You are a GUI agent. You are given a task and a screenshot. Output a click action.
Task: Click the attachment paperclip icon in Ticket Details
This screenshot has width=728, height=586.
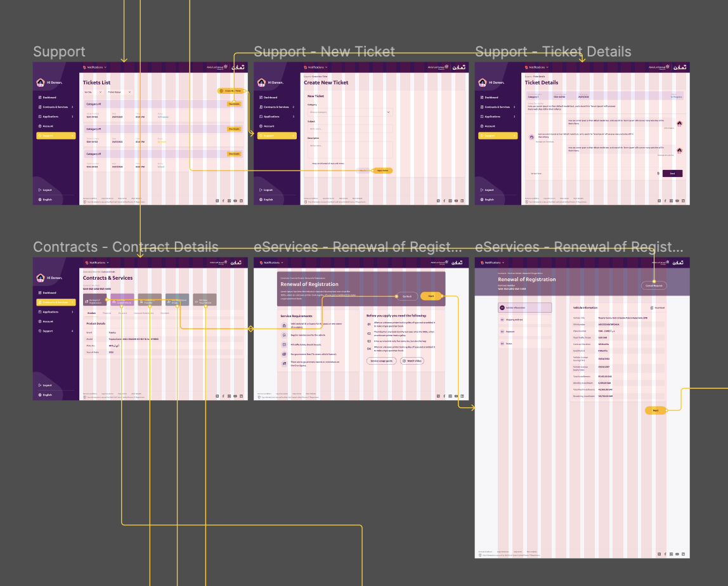click(658, 173)
